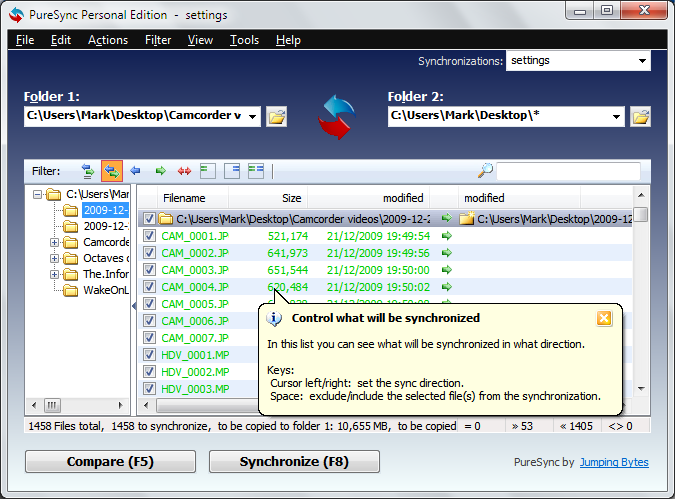Browse for Folder 1 with the folder icon
This screenshot has height=499, width=675.
(x=276, y=117)
